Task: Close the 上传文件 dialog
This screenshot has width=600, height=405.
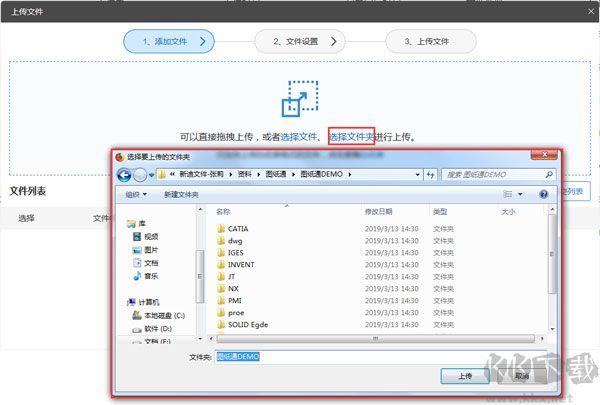Action: pos(591,11)
